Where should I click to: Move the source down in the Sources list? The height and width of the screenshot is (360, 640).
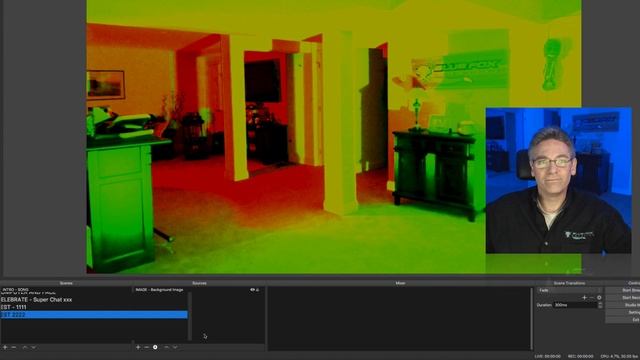click(x=175, y=347)
